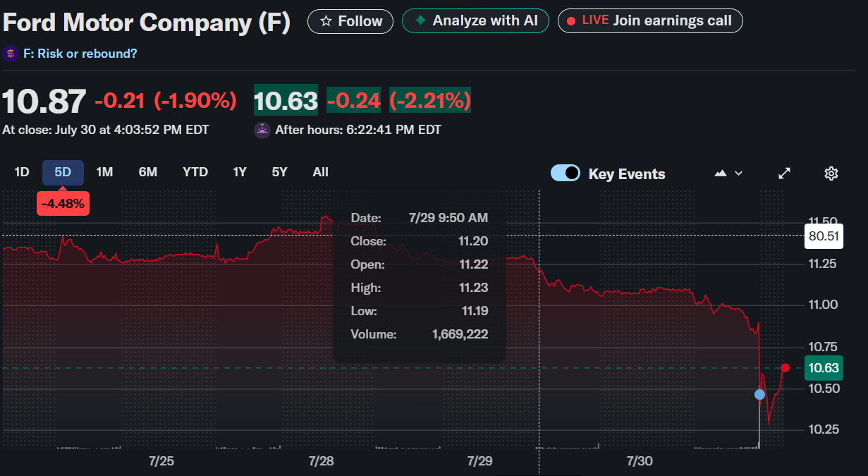Viewport: 868px width, 476px height.
Task: Click the 10.50 y-axis label
Action: coord(824,388)
